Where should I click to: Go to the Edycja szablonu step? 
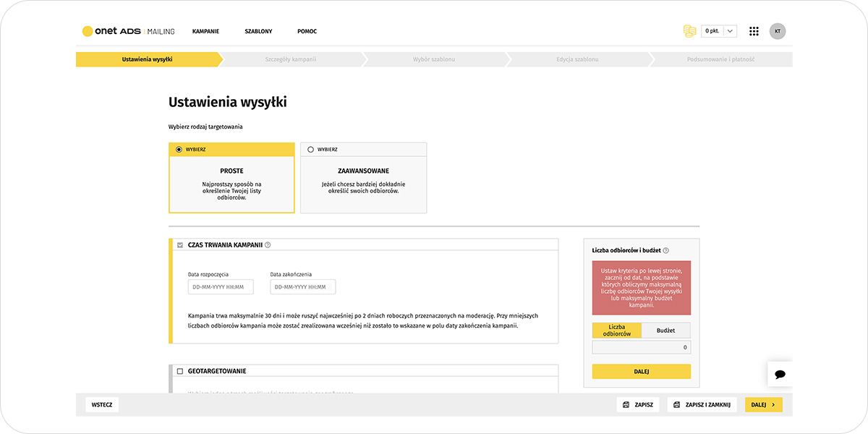[577, 59]
